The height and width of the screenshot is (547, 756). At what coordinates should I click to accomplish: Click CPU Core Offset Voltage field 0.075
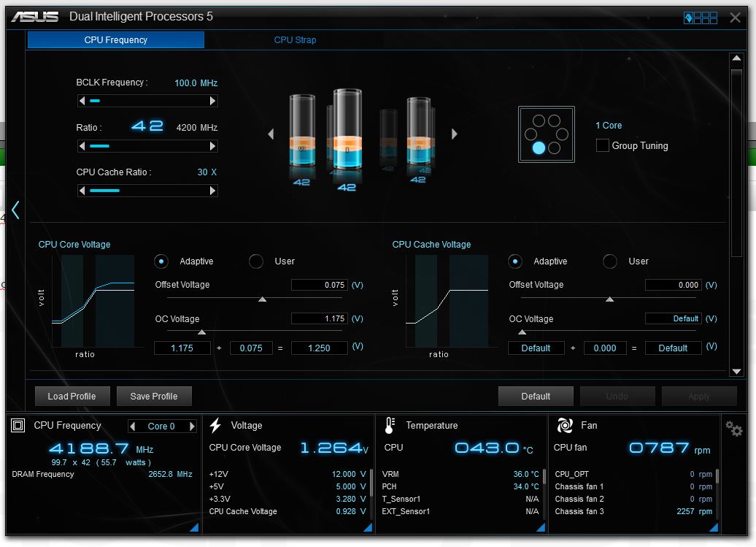coord(319,285)
